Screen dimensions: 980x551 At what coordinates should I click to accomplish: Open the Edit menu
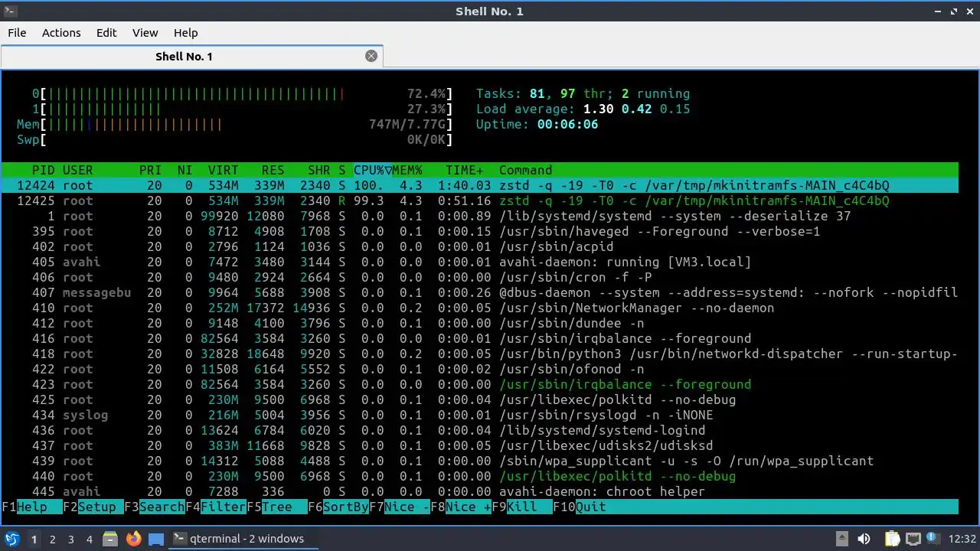pyautogui.click(x=106, y=33)
